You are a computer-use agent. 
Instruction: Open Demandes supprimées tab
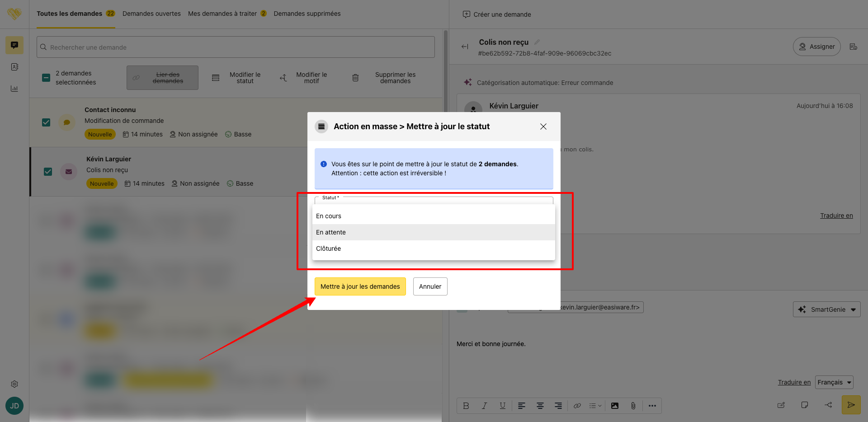pyautogui.click(x=307, y=14)
